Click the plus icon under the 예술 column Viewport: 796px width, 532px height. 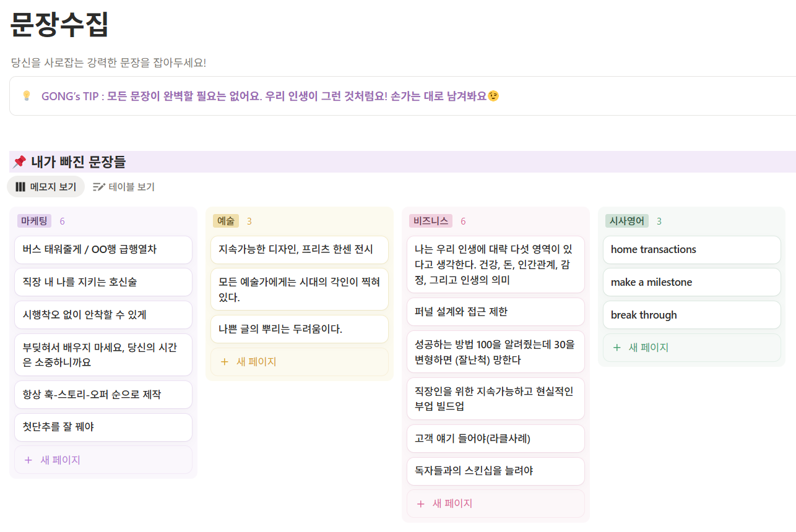point(225,361)
